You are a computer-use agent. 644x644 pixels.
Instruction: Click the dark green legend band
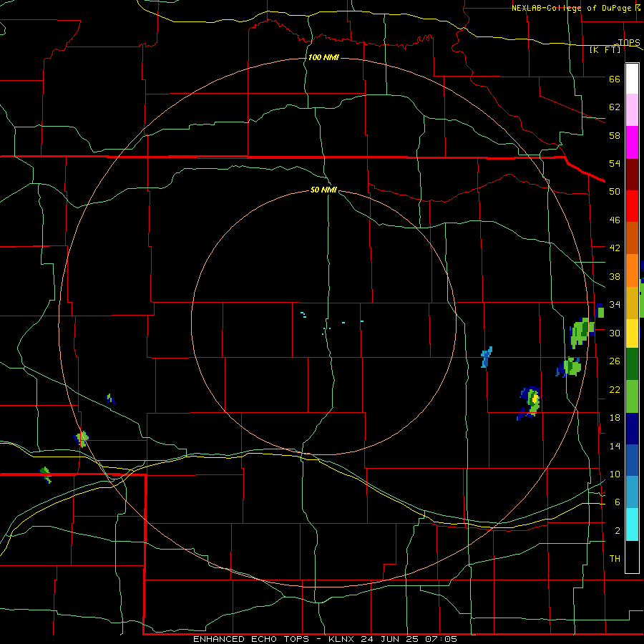(x=632, y=364)
